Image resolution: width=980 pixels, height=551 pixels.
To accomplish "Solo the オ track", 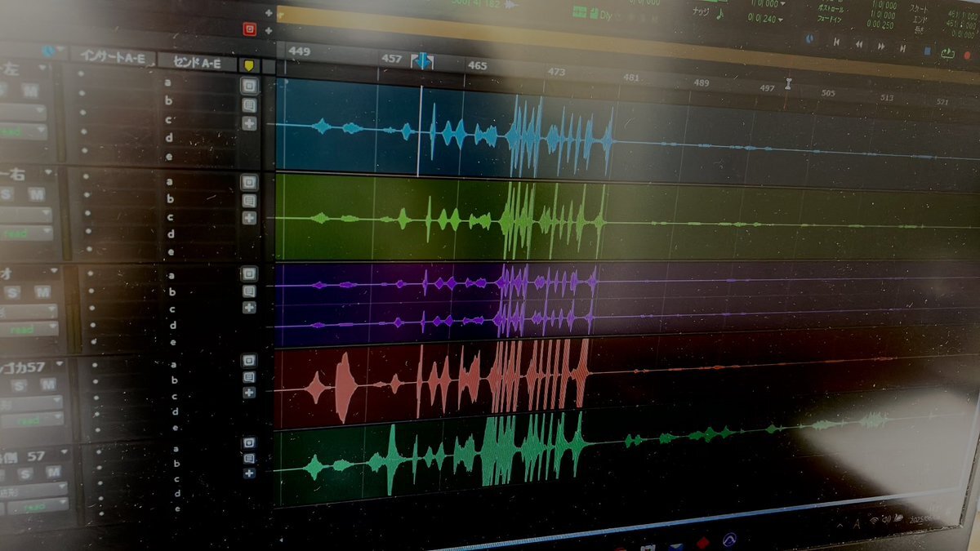I will (13, 292).
